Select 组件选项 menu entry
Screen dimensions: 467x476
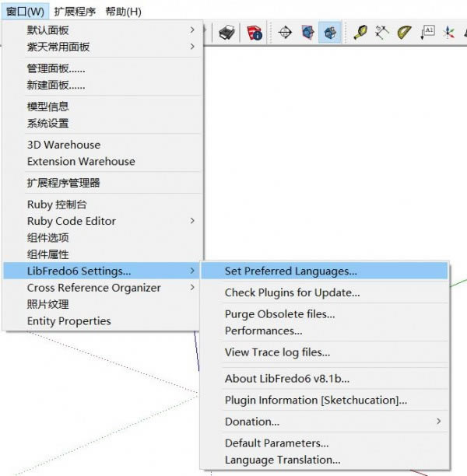pos(103,237)
